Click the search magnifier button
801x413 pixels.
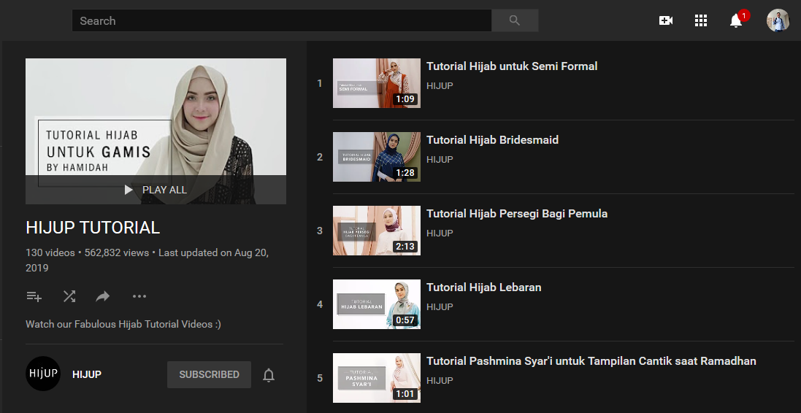pyautogui.click(x=515, y=20)
